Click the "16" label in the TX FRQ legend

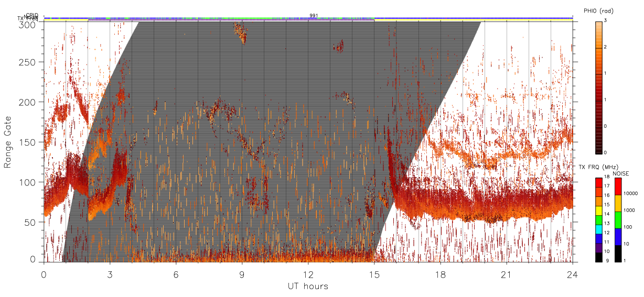pos(607,194)
